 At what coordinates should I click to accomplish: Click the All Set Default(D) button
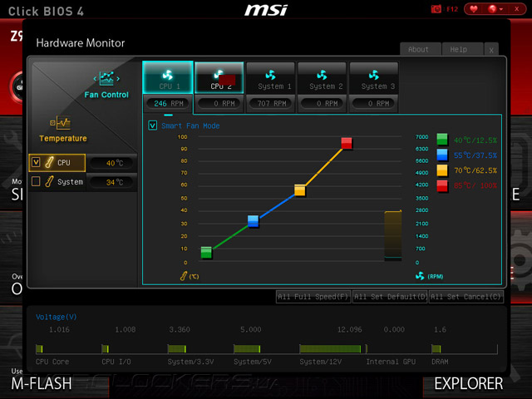tap(390, 297)
